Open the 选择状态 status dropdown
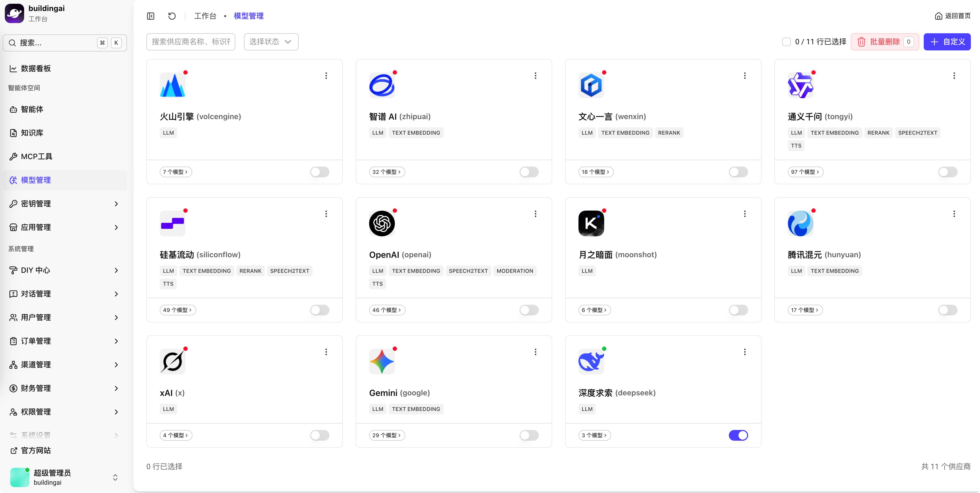 [271, 42]
